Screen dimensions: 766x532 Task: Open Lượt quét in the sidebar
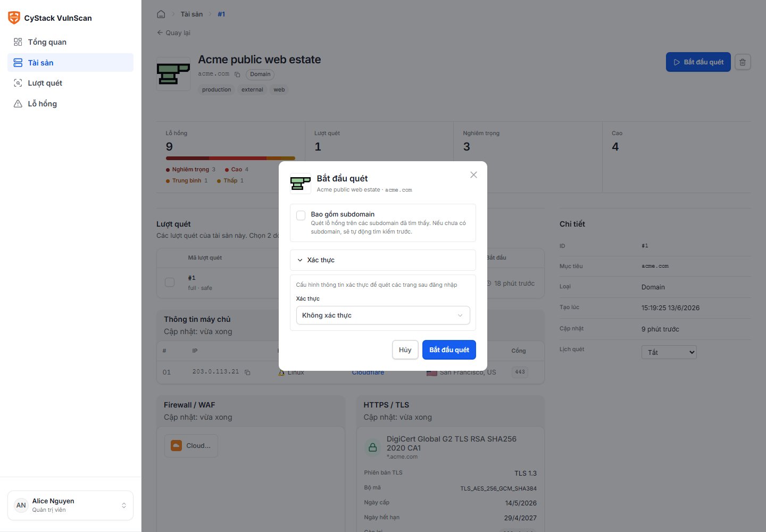click(70, 83)
